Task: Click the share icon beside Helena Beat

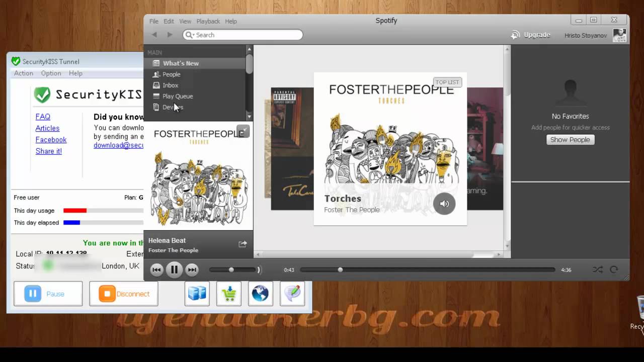Action: pyautogui.click(x=243, y=244)
